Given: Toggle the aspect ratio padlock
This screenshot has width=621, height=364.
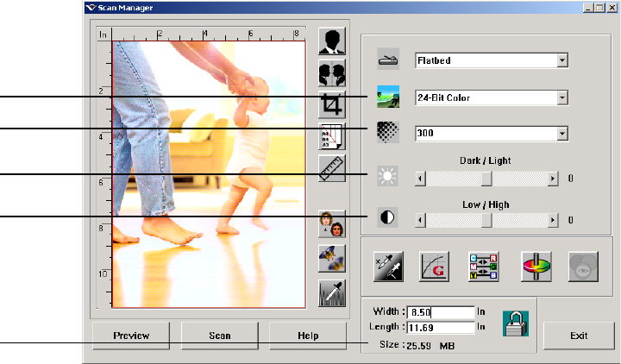Looking at the screenshot, I should 515,321.
